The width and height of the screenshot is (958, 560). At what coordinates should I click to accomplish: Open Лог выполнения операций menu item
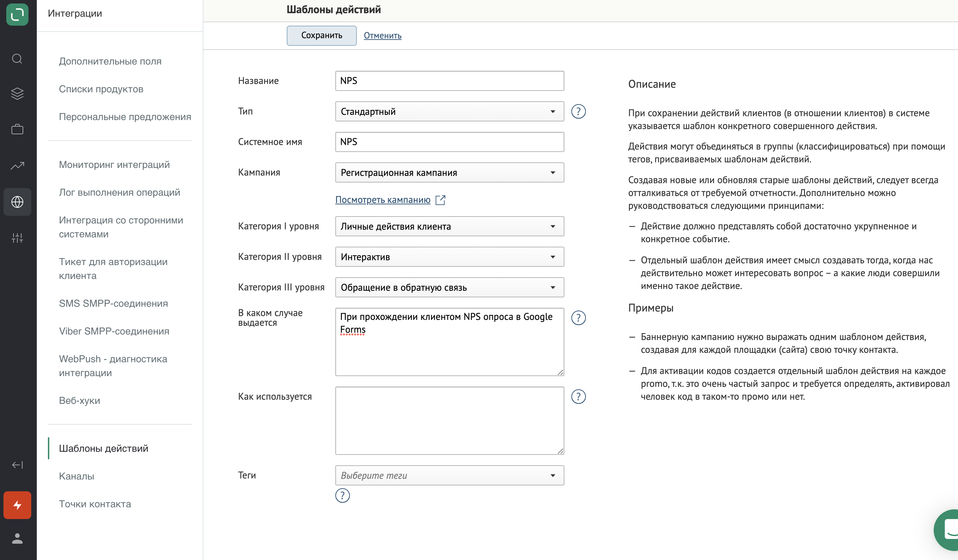coord(120,193)
